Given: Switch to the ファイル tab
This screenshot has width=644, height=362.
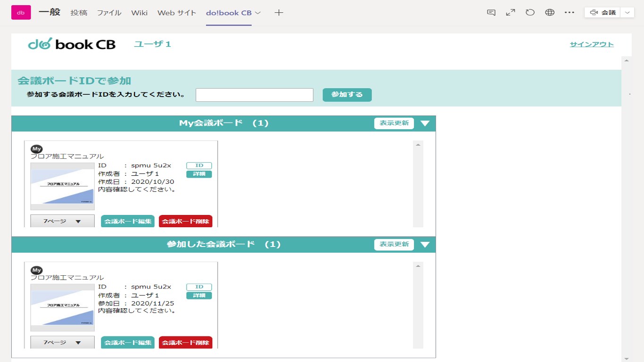Looking at the screenshot, I should point(109,13).
